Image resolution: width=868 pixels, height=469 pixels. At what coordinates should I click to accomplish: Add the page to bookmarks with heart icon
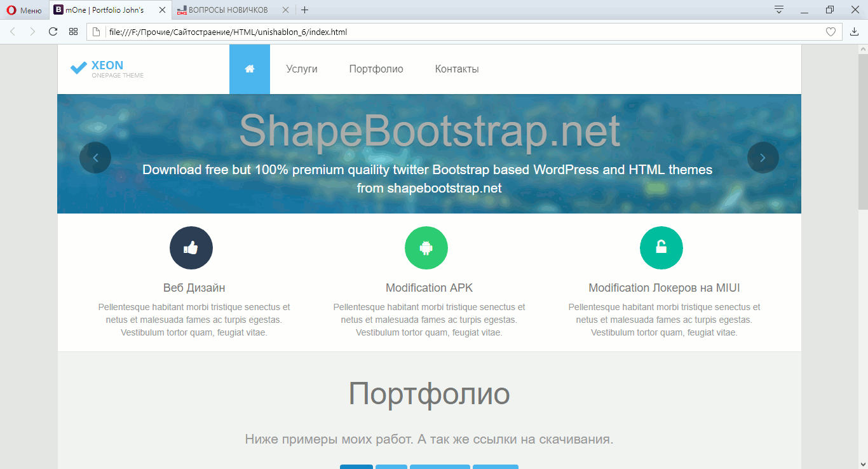831,32
